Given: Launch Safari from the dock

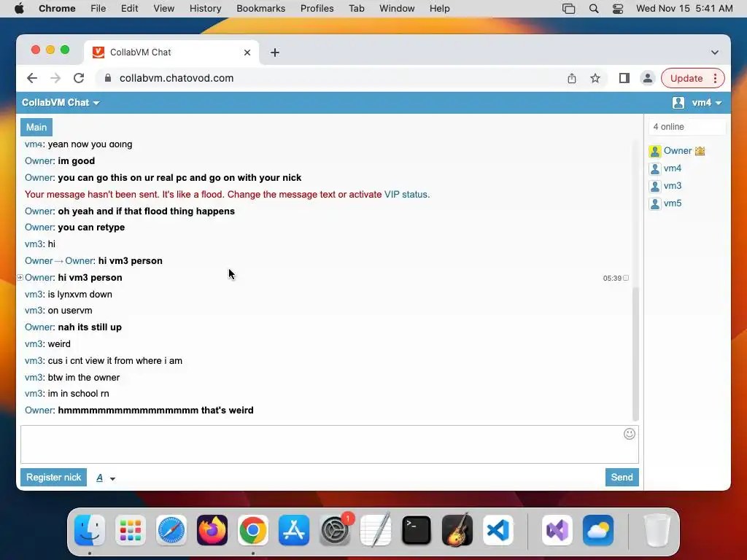Looking at the screenshot, I should pos(171,530).
